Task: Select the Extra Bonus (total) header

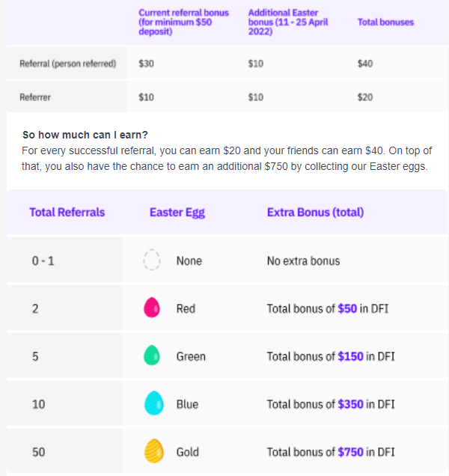Action: [x=315, y=213]
